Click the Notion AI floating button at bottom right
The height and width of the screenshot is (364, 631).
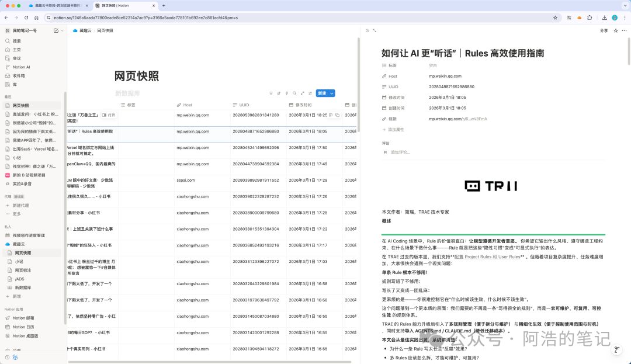click(x=616, y=350)
